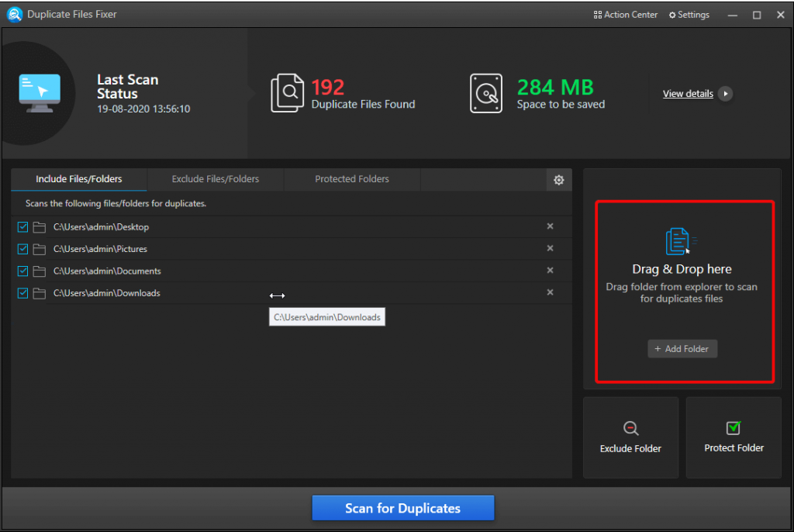Close the Duplicate Files Fixer window
The height and width of the screenshot is (532, 794).
(x=781, y=15)
